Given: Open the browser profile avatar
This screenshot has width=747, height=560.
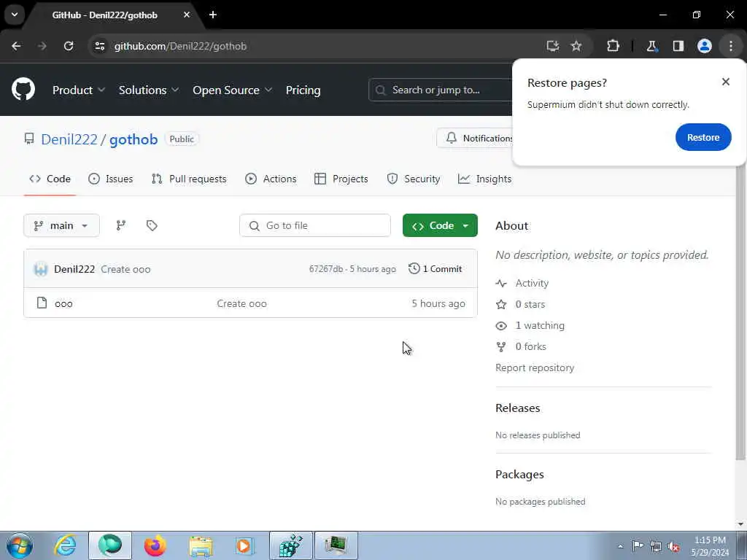Looking at the screenshot, I should point(705,46).
